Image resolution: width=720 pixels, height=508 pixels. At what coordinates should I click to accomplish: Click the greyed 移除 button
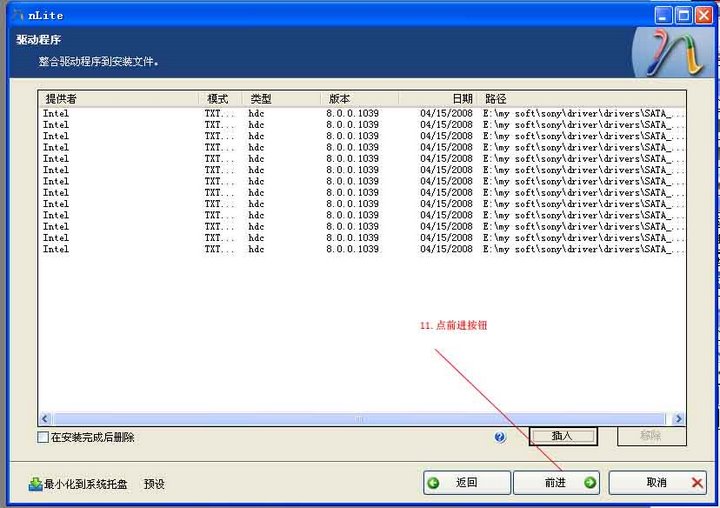(652, 436)
